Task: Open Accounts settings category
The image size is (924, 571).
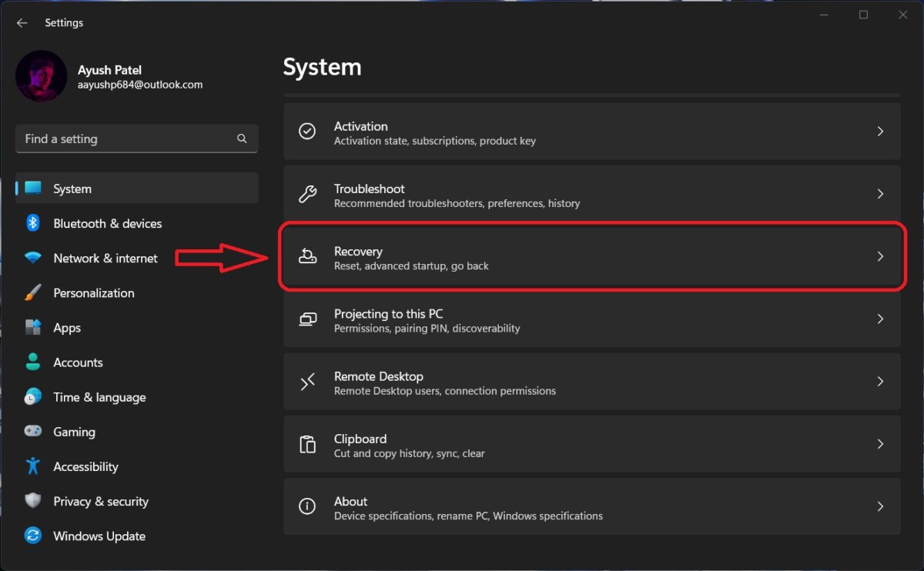Action: tap(78, 362)
